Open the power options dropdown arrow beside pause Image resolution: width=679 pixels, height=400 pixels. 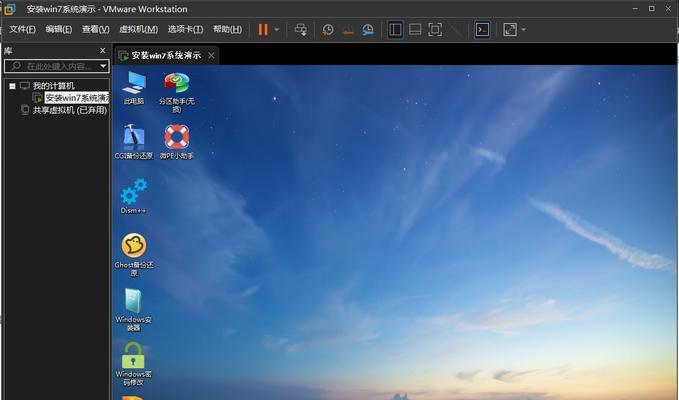277,29
